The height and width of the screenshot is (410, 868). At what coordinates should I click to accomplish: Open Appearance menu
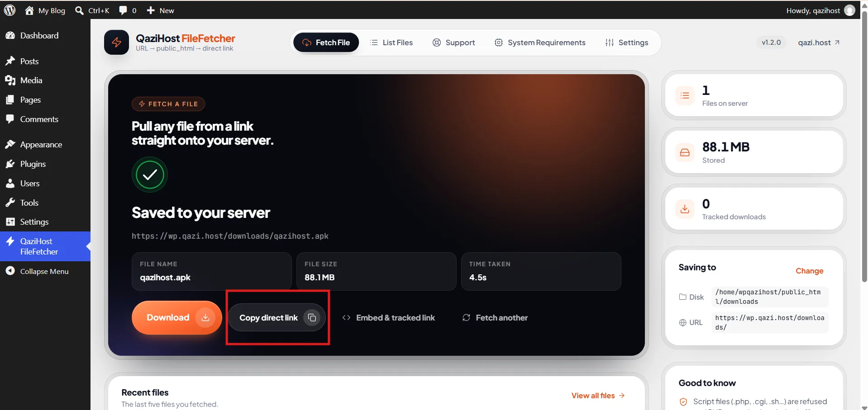[x=45, y=144]
